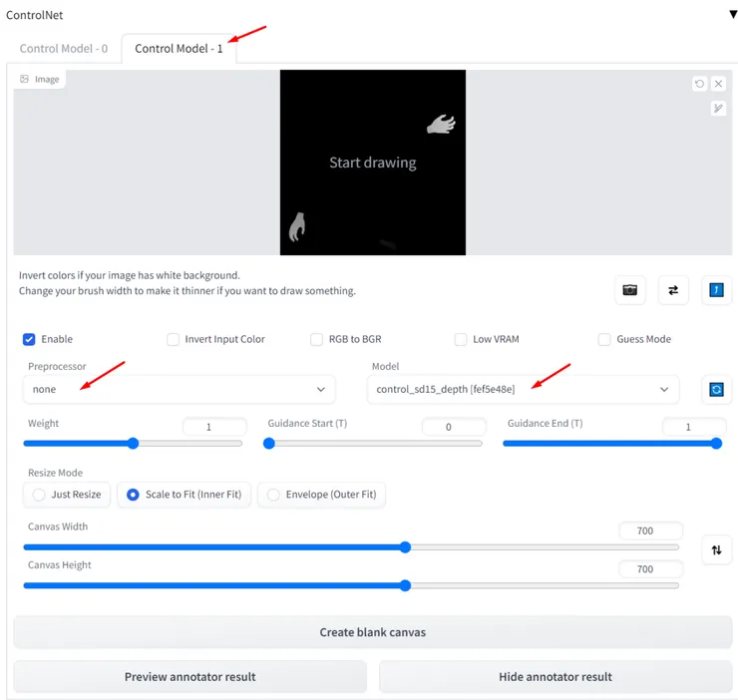
Task: Click the black depth hands image canvas
Action: click(x=373, y=163)
